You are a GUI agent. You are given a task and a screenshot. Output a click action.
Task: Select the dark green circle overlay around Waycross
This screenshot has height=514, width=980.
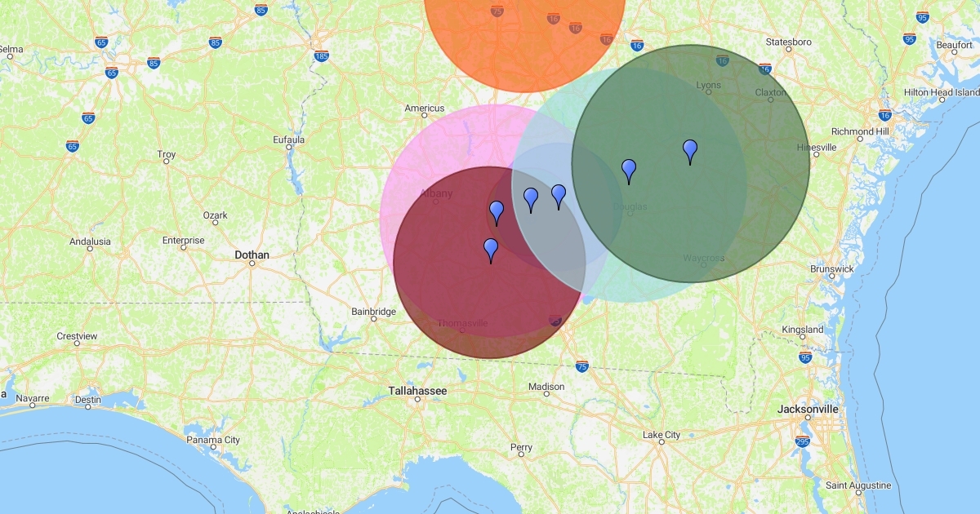(691, 163)
